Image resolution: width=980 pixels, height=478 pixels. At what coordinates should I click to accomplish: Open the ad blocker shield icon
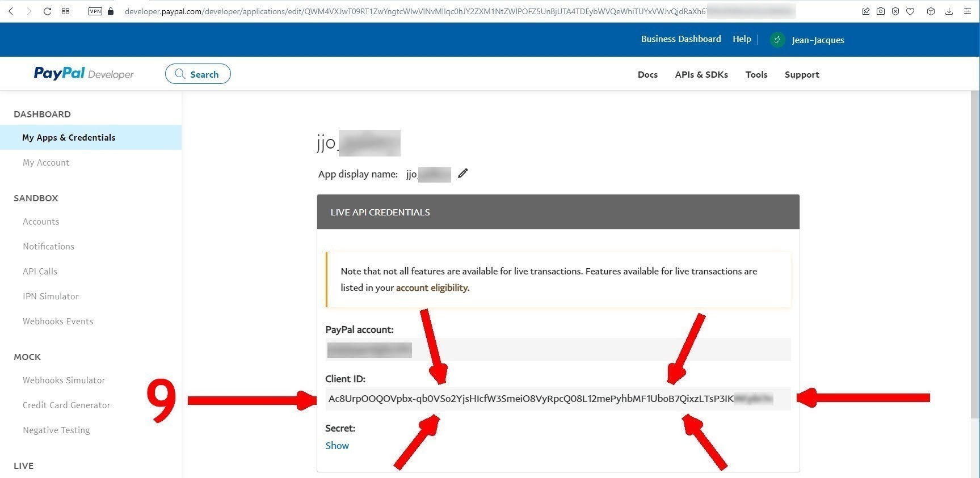895,11
